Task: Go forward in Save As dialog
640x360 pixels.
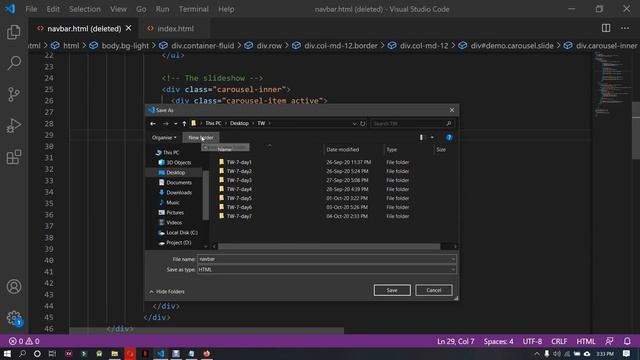Action: pos(165,123)
